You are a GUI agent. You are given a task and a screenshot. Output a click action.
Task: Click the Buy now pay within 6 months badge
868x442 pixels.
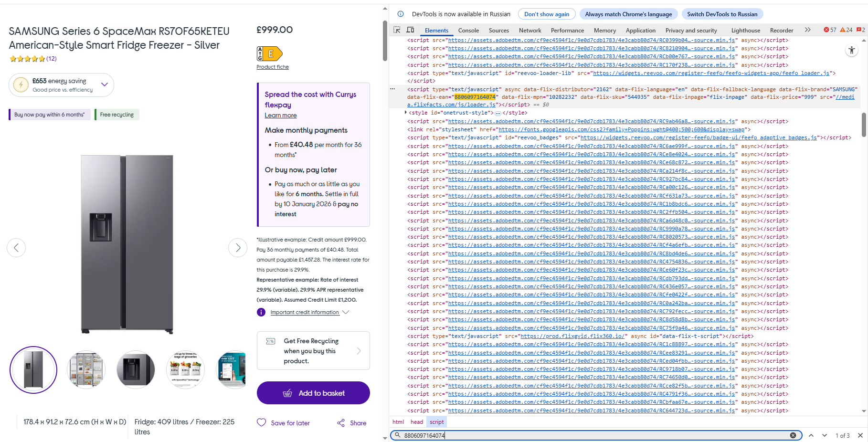[x=50, y=115]
